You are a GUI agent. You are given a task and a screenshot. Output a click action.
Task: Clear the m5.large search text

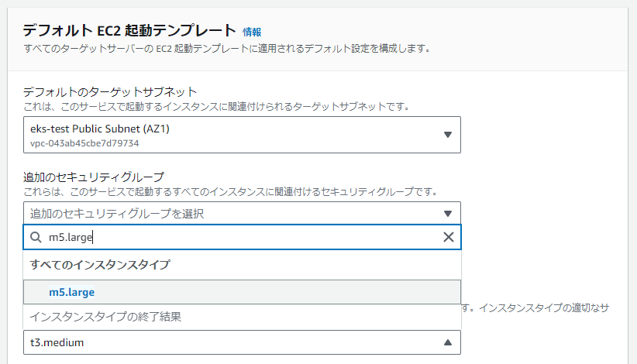[x=448, y=238]
